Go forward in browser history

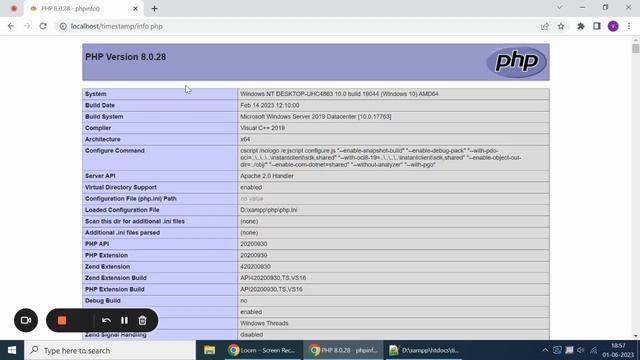pos(27,26)
